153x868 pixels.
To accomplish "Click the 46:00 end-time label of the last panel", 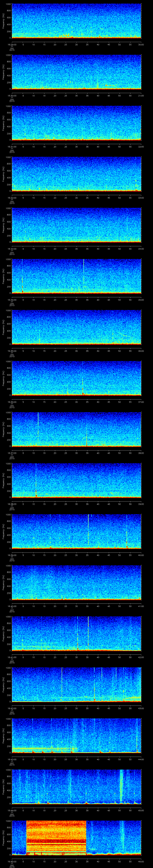I will (141, 861).
